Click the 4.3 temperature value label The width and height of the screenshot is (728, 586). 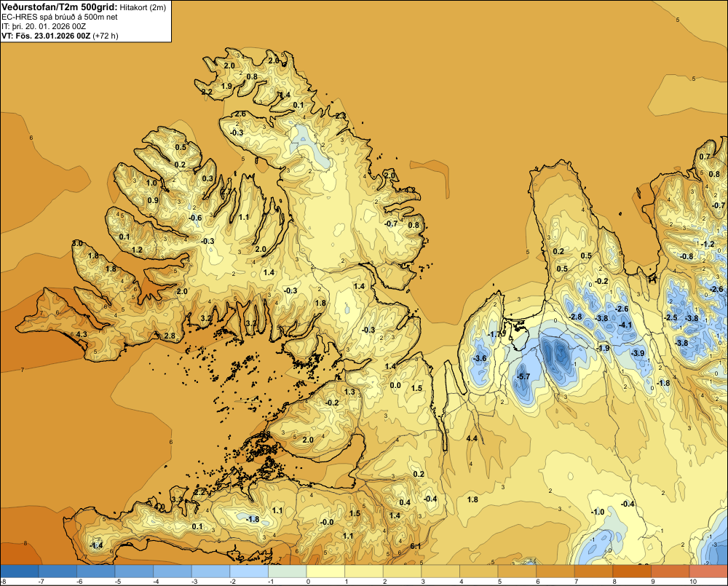pyautogui.click(x=82, y=334)
